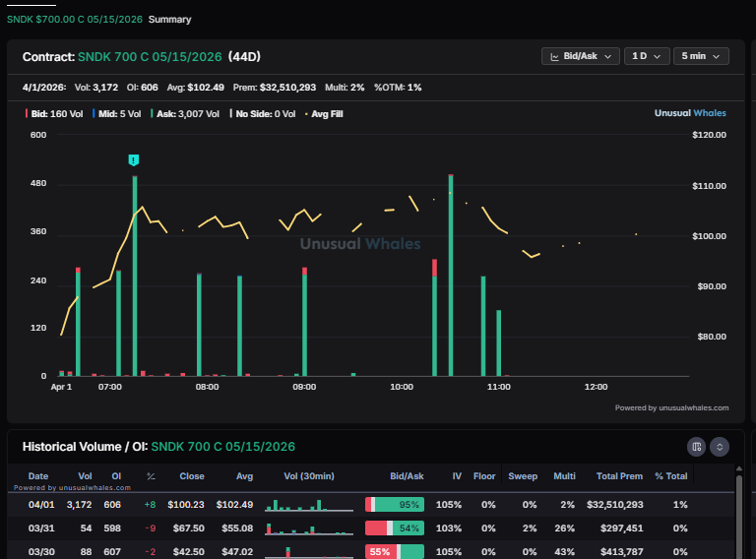Sort by the OI change delta column icon
This screenshot has width=756, height=559.
[151, 476]
